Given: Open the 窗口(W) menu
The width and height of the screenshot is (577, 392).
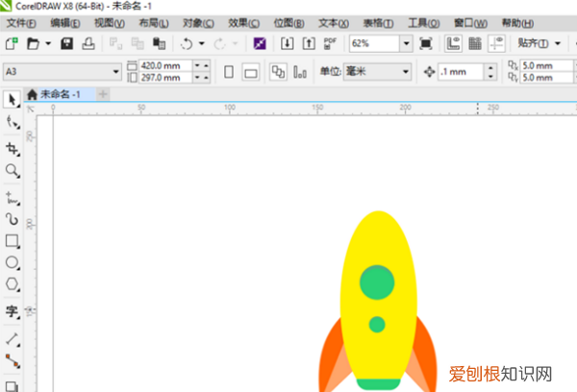Looking at the screenshot, I should [x=470, y=23].
